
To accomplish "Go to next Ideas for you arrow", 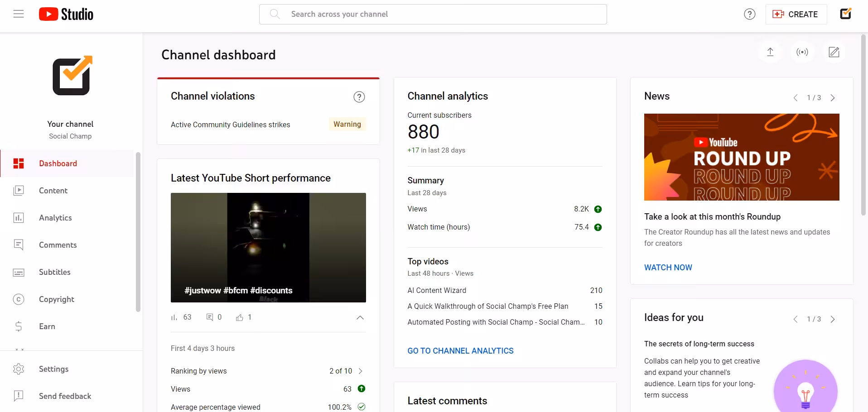I will [833, 319].
